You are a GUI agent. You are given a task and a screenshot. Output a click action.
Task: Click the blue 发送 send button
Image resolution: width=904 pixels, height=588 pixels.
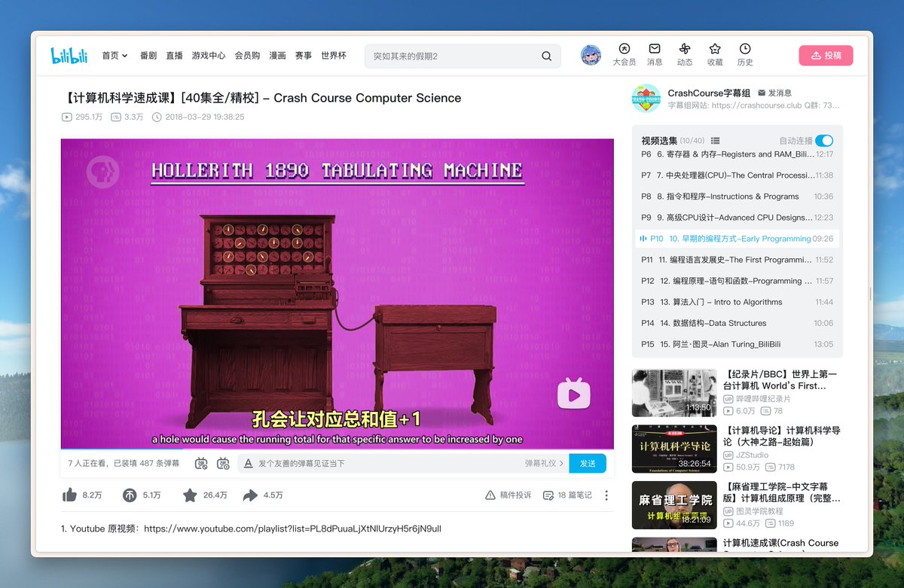588,464
